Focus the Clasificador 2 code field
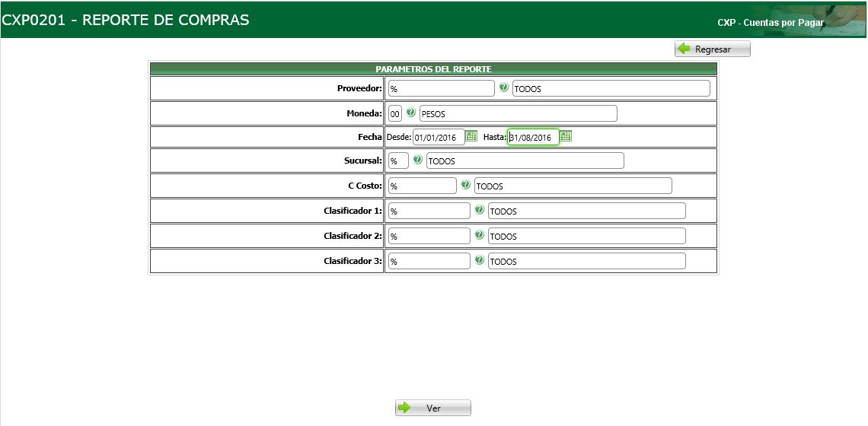Viewport: 868px width, 426px height. coord(429,237)
